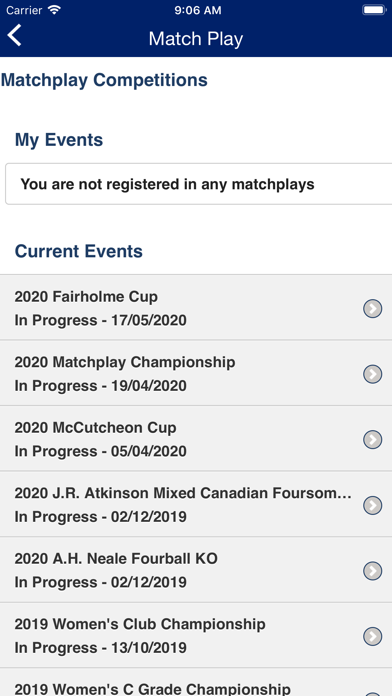Screen dimensions: 392x696
Task: Tap In Progress - 17/05/2020 status text
Action: (x=100, y=320)
